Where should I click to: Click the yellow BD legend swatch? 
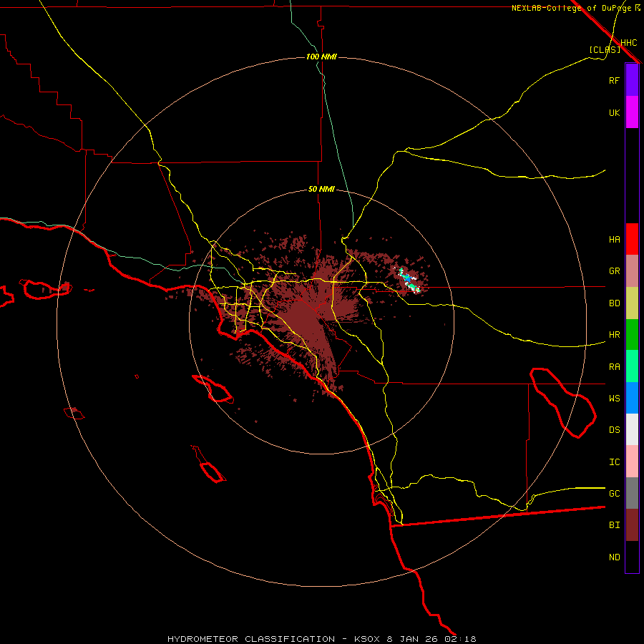tap(632, 303)
